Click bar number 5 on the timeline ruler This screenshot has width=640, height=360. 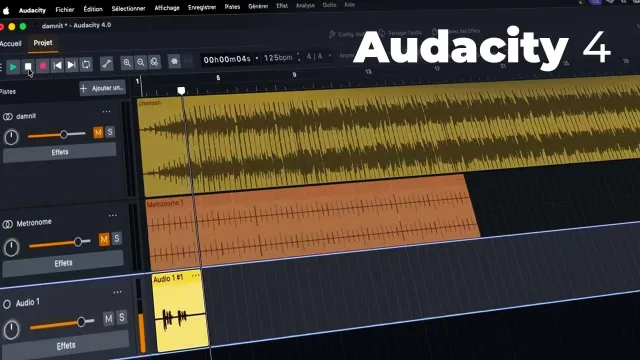(x=218, y=78)
